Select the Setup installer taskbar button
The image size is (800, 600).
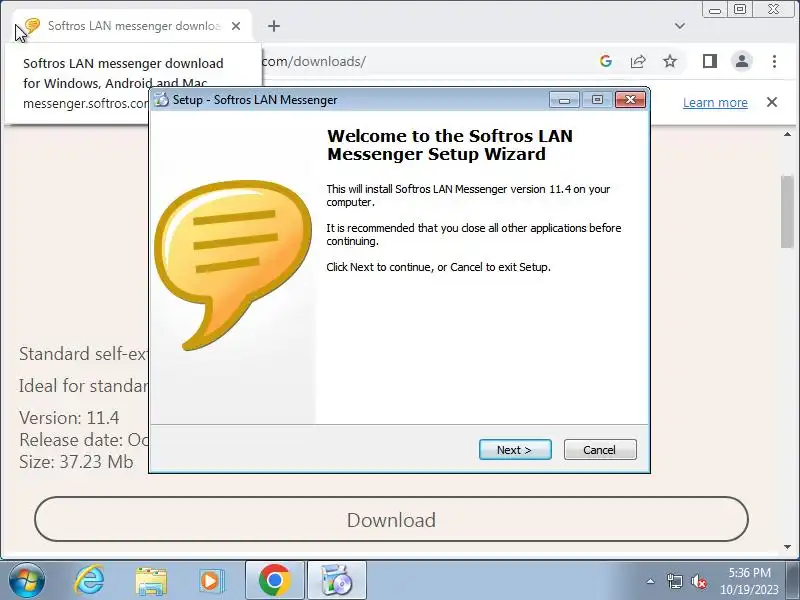click(x=336, y=581)
